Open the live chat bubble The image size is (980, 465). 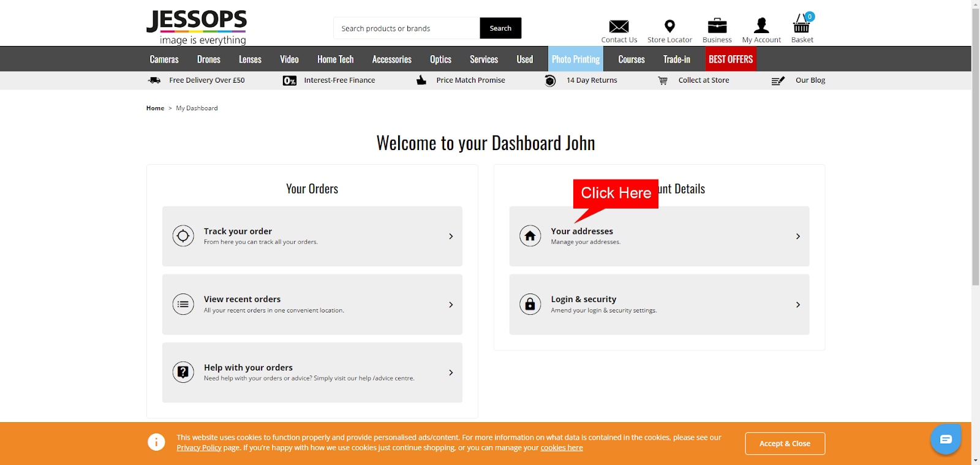pyautogui.click(x=946, y=439)
